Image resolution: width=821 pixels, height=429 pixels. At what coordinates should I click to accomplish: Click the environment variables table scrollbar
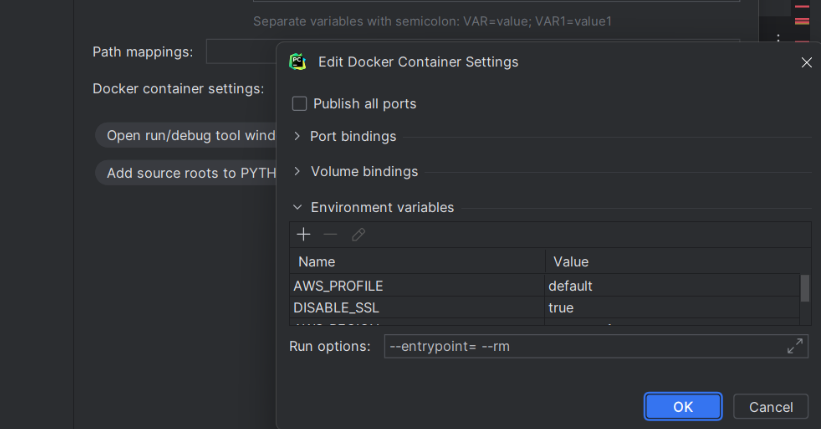tap(805, 288)
